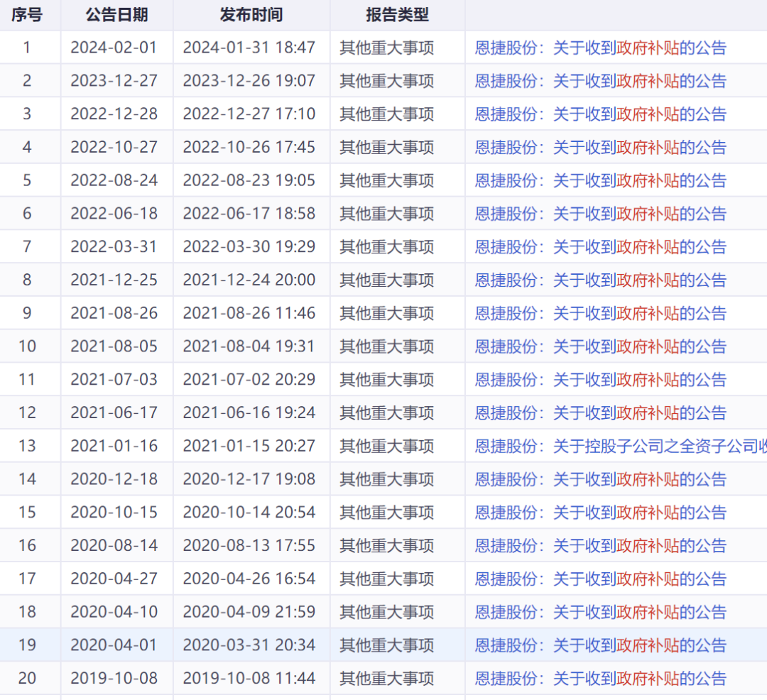Open the announcement dated 2021-08-05
Viewport: 767px width, 700px height.
coord(601,346)
